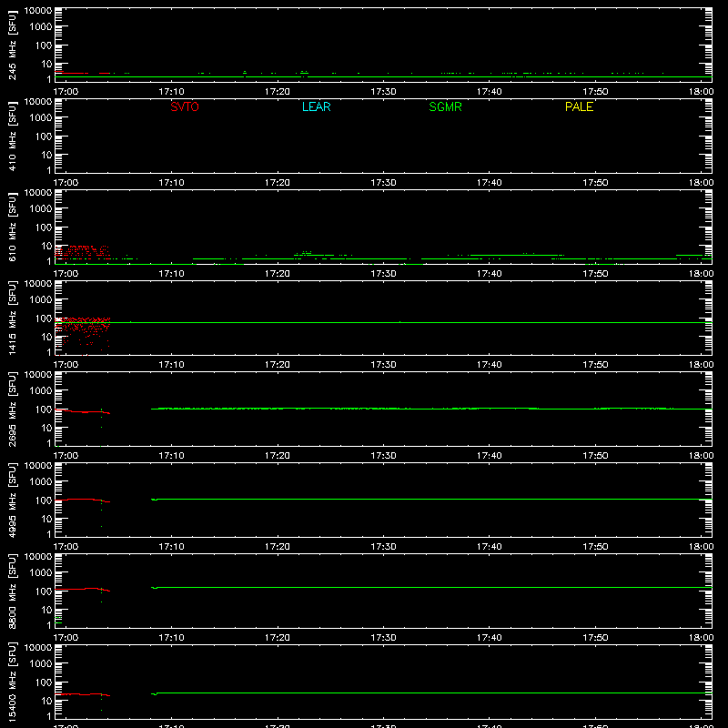This screenshot has height=728, width=728.
Task: Click 17:20 tick label below 610 MHz plot
Action: pos(278,274)
